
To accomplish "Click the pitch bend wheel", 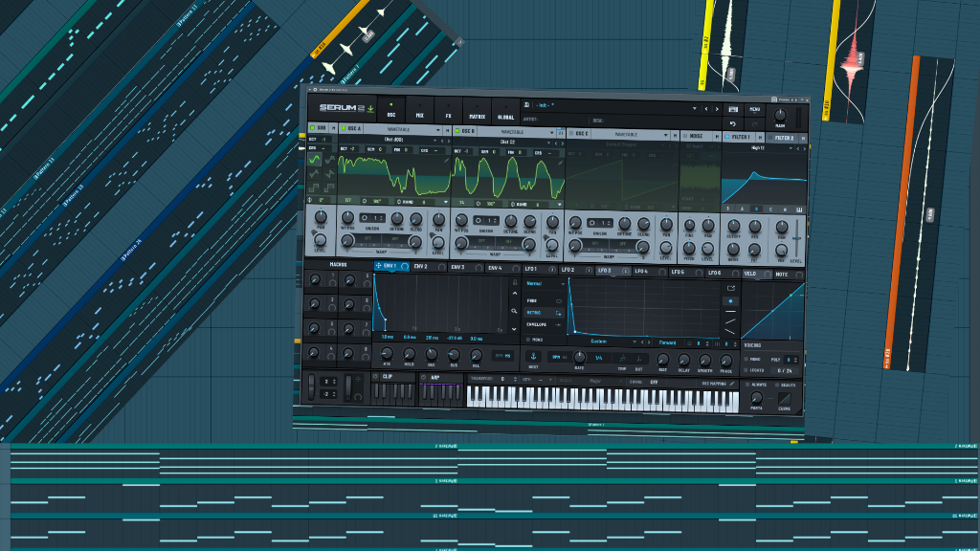I will [312, 387].
